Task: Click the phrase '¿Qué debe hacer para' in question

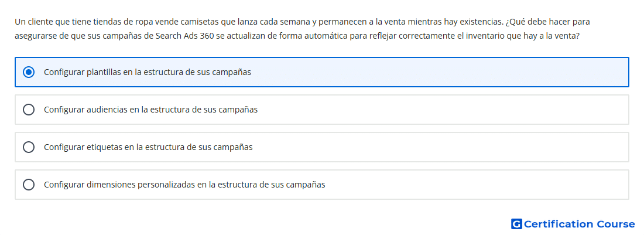Action: tap(548, 21)
